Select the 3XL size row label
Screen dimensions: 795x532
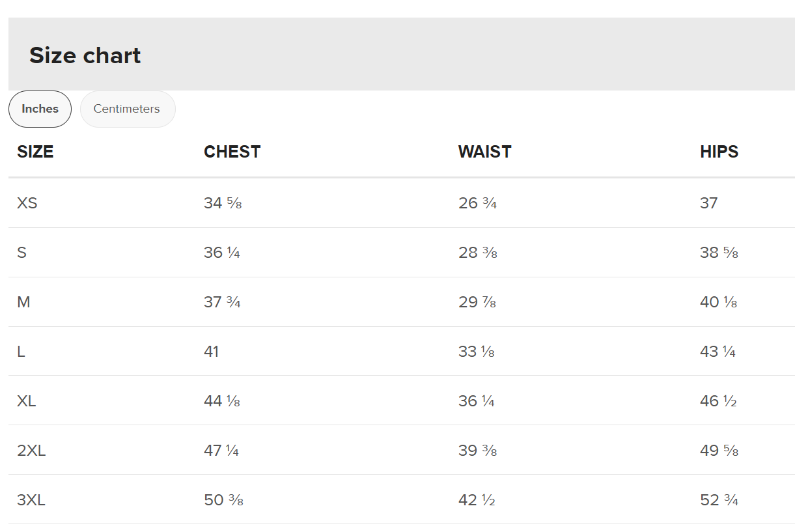coord(31,500)
